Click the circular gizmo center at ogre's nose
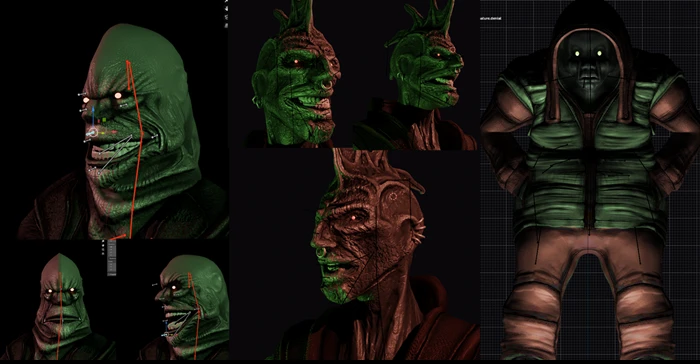 click(x=93, y=133)
